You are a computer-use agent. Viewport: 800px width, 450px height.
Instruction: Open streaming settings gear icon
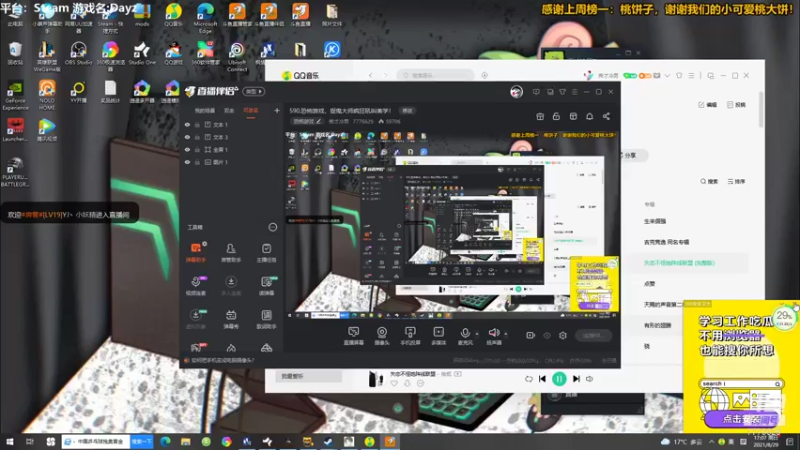click(x=563, y=336)
